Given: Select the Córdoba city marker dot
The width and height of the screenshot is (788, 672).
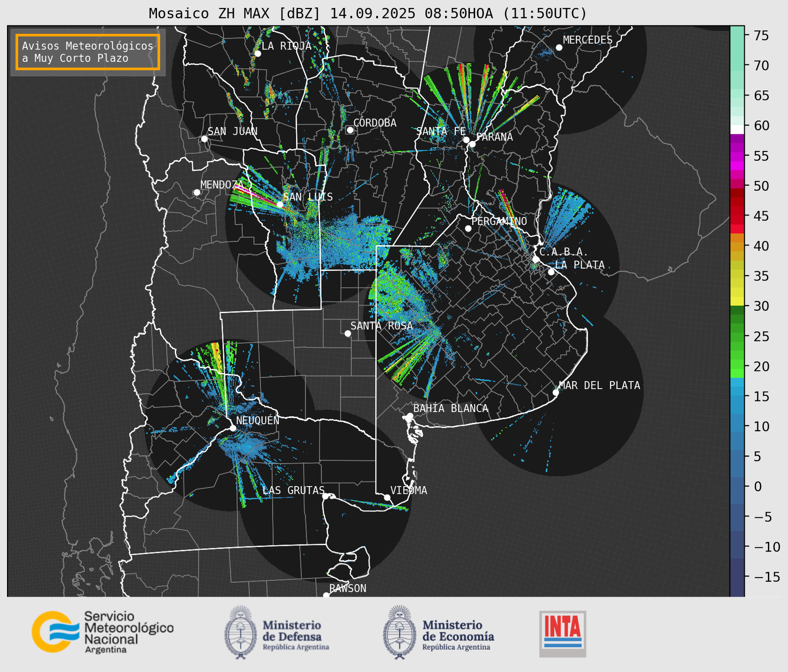Looking at the screenshot, I should click(350, 130).
